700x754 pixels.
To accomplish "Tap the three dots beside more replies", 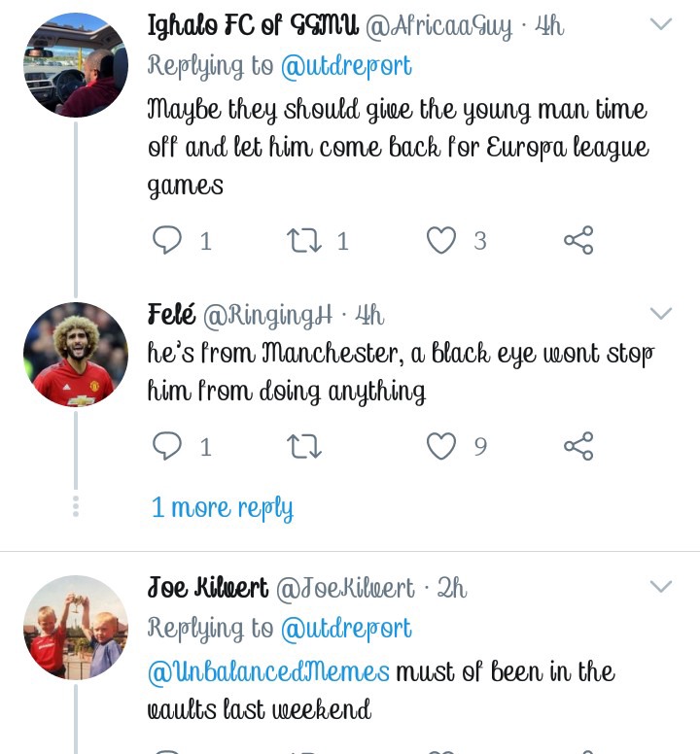I will [x=76, y=506].
